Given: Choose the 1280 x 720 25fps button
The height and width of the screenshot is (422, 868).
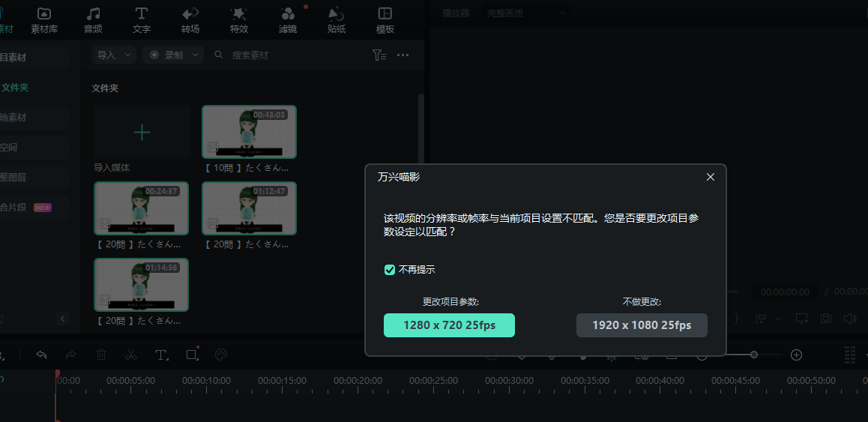Looking at the screenshot, I should tap(449, 325).
